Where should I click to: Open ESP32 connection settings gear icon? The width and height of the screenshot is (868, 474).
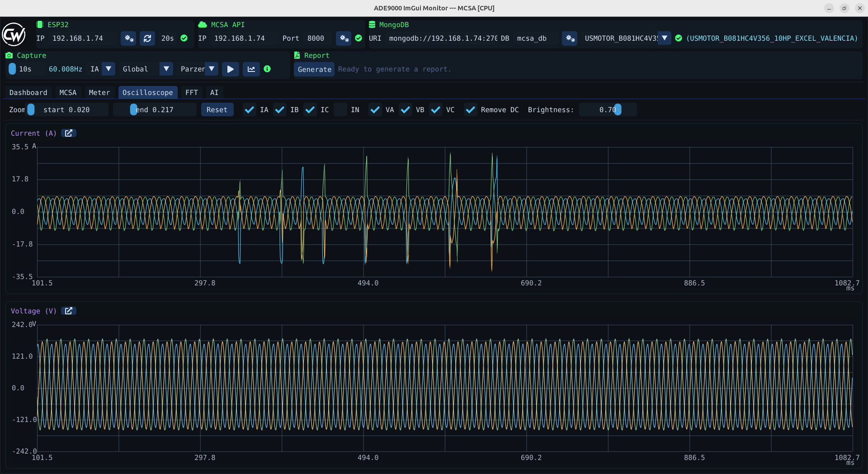pos(129,38)
